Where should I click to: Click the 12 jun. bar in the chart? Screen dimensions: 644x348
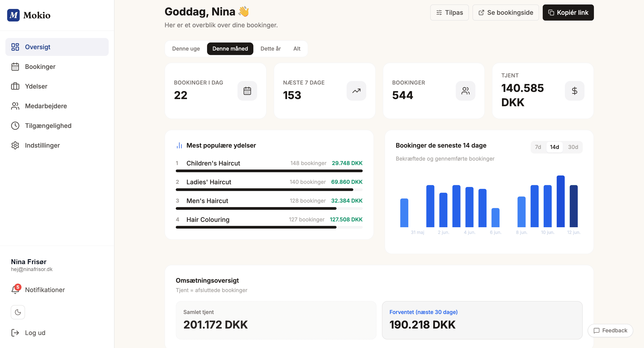tap(574, 206)
